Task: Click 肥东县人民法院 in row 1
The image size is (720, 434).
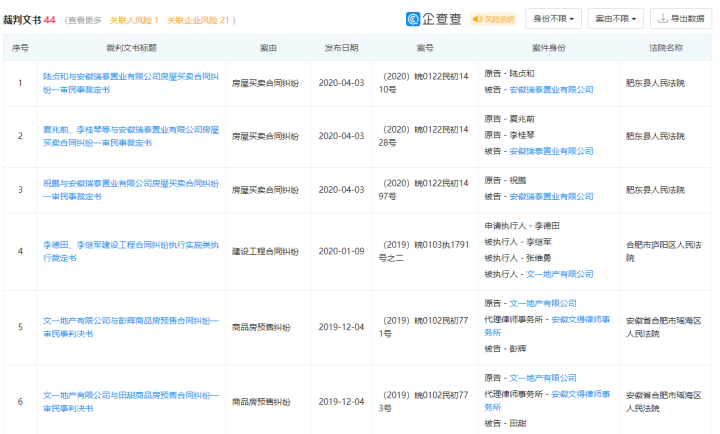Action: tap(655, 83)
